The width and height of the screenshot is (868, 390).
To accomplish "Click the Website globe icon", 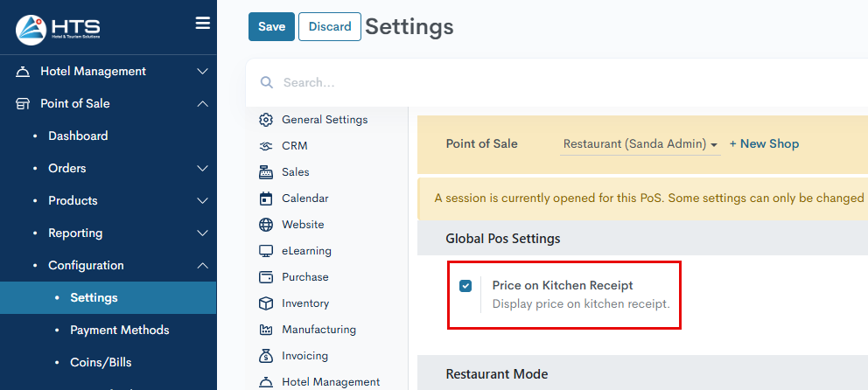I will [266, 225].
